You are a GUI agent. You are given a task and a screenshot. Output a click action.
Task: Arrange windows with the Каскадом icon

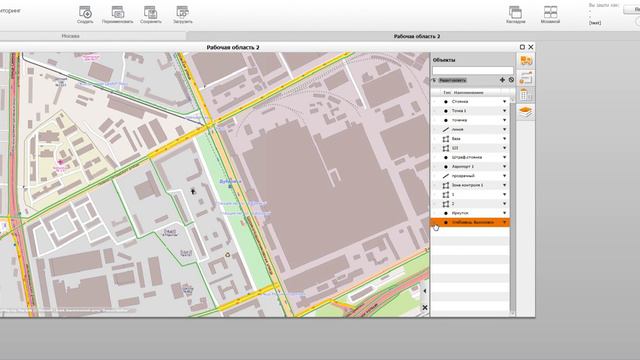click(515, 12)
